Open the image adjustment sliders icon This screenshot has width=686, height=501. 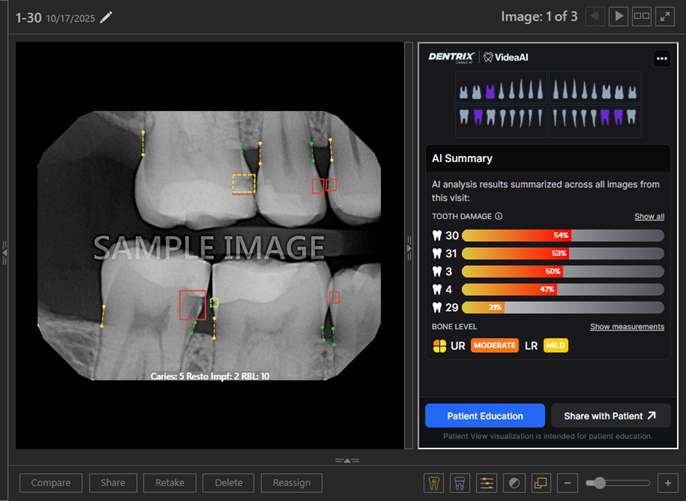(487, 483)
